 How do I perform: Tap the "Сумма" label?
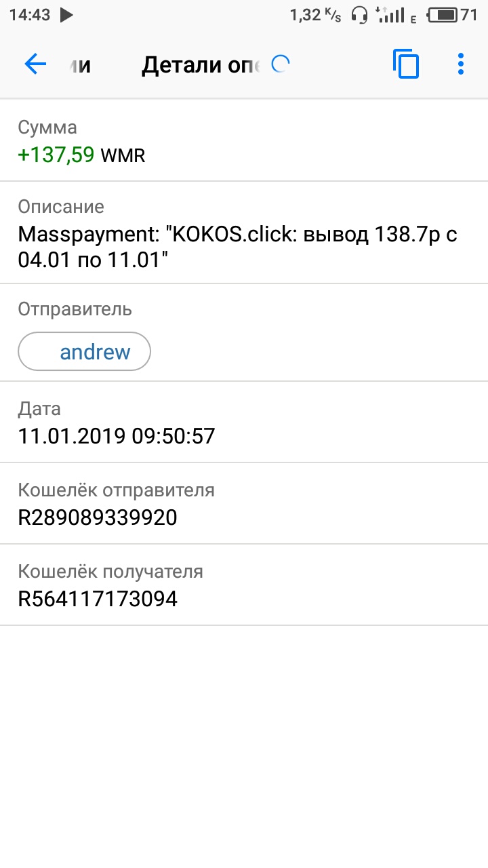tap(47, 127)
